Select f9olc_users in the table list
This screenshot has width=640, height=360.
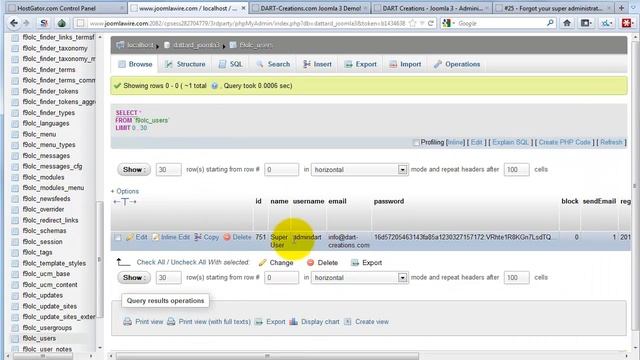click(39, 338)
